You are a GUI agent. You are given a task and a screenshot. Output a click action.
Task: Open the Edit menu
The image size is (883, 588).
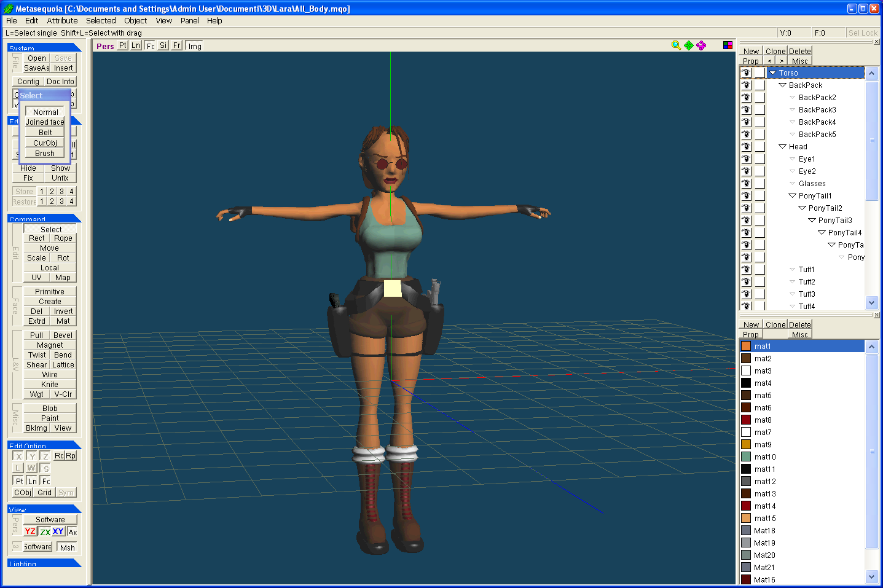pyautogui.click(x=31, y=20)
